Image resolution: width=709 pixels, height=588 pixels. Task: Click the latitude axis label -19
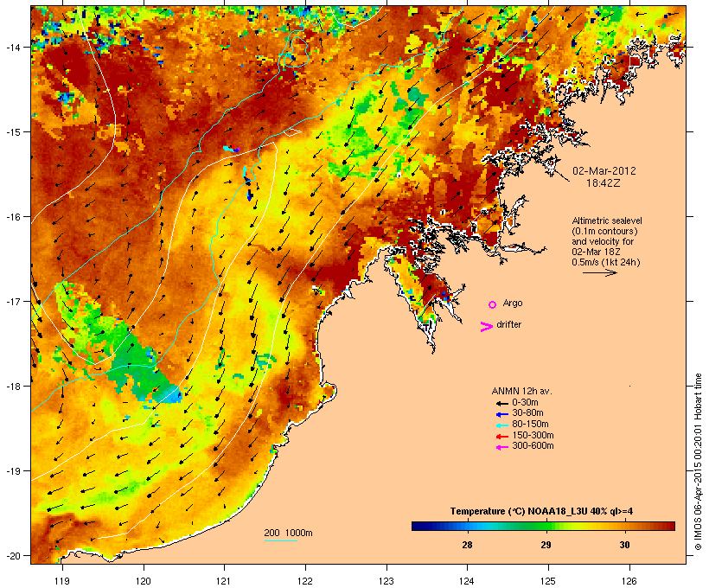pyautogui.click(x=12, y=471)
